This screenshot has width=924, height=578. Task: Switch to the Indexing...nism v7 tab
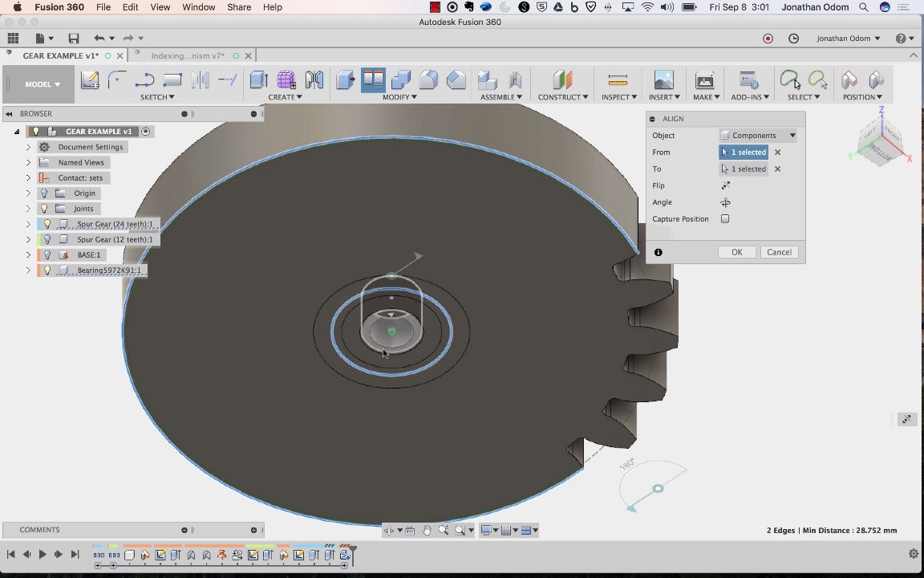coord(189,56)
